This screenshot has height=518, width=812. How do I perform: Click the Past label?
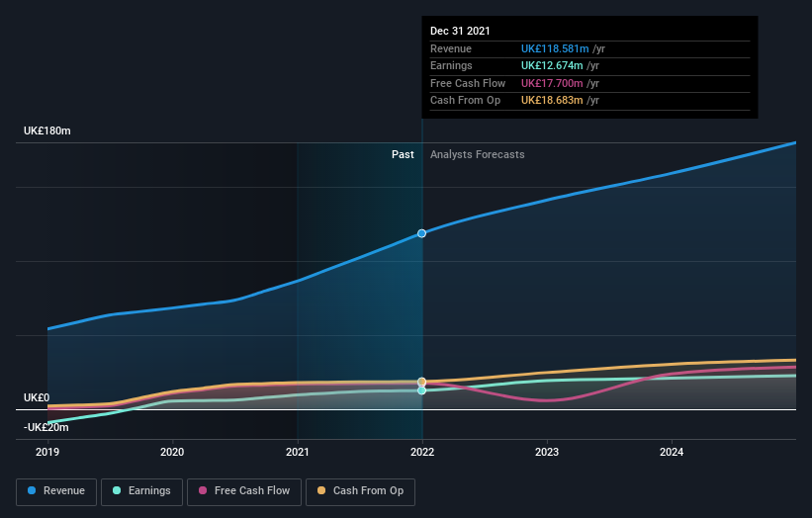point(403,154)
